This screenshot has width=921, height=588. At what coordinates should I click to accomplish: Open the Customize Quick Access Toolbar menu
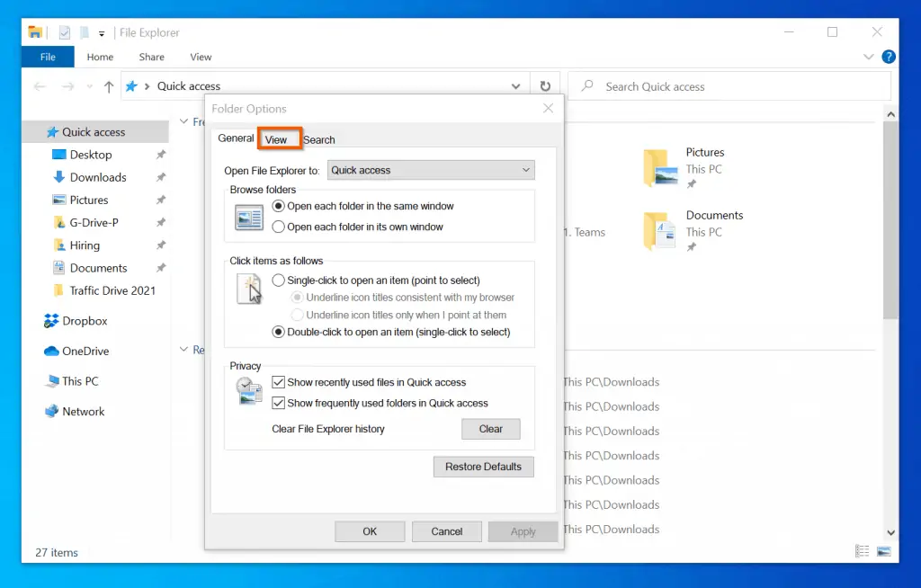103,31
